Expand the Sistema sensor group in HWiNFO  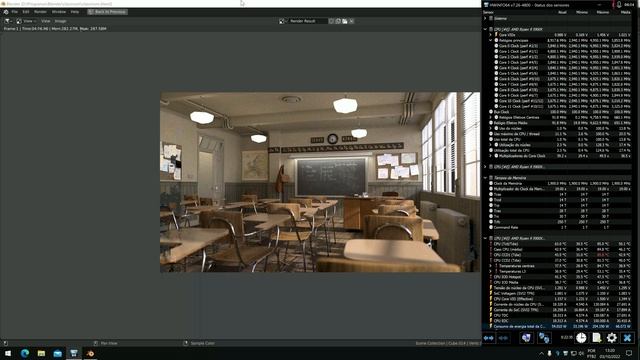pyautogui.click(x=485, y=18)
